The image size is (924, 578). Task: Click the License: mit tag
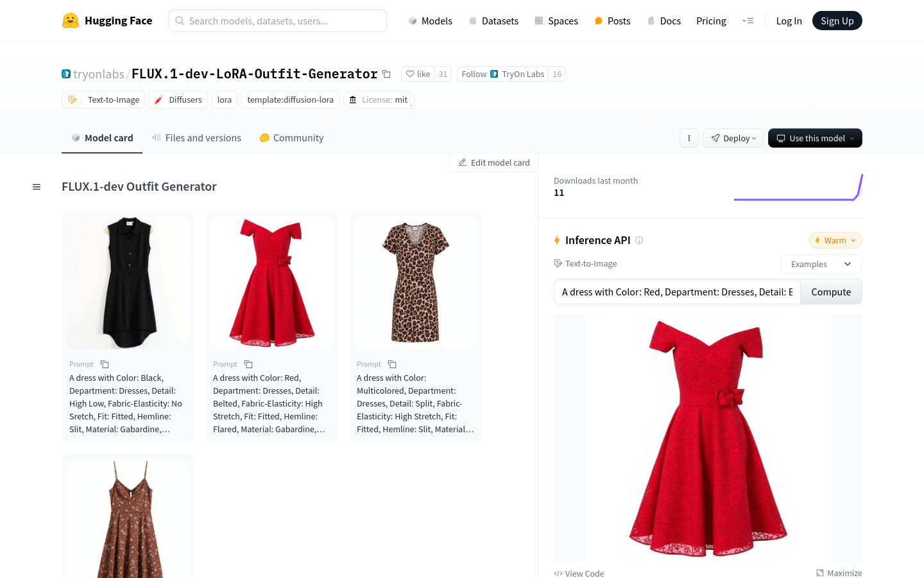[x=379, y=100]
